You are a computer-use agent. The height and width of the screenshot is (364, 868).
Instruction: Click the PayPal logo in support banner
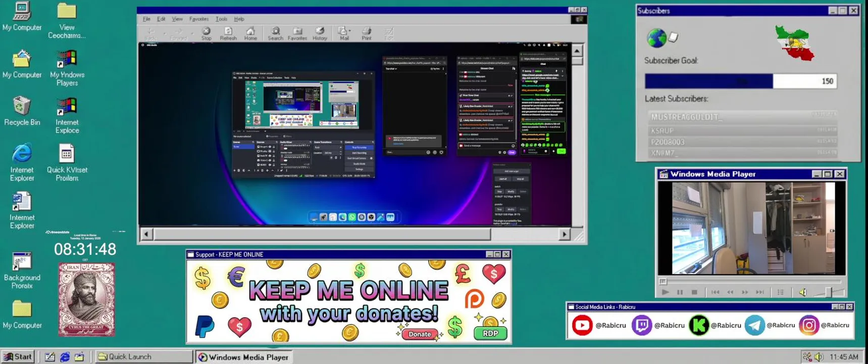205,326
